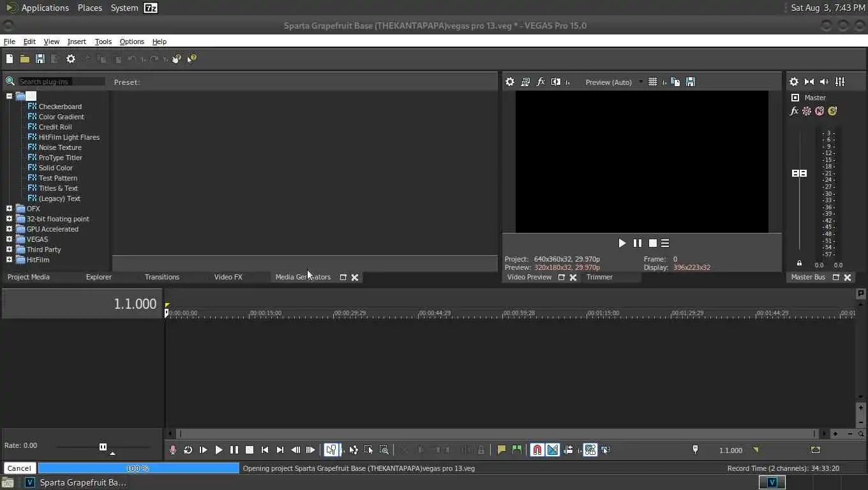Toggle Split Screen View in preview

coord(556,82)
